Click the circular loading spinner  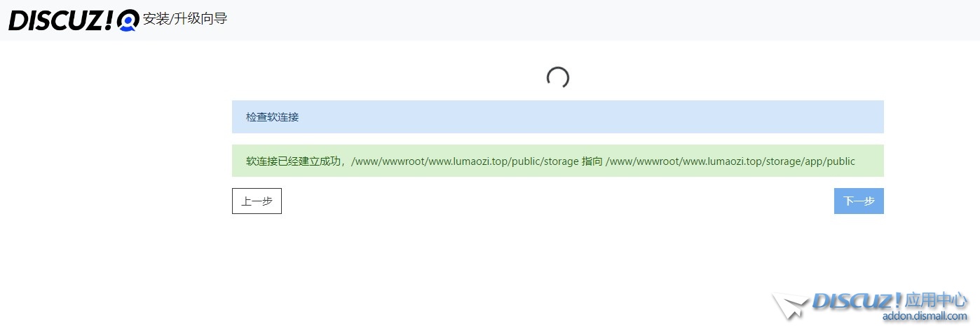(x=557, y=78)
